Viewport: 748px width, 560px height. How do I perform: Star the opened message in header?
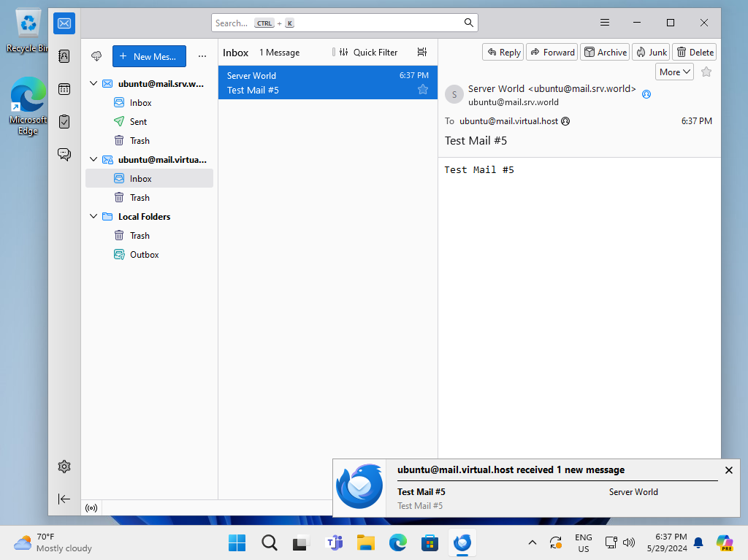pos(706,72)
